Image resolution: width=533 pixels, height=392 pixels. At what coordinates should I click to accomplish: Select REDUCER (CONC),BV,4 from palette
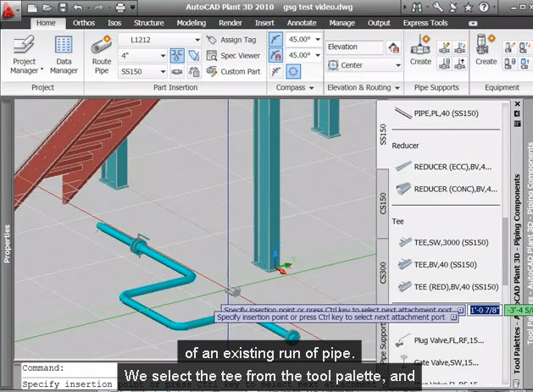[446, 189]
